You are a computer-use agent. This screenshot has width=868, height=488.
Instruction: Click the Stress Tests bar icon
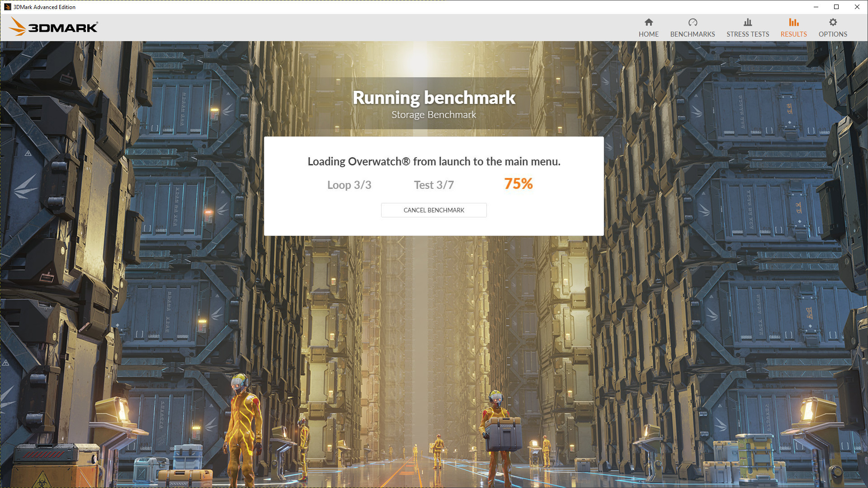coord(748,22)
